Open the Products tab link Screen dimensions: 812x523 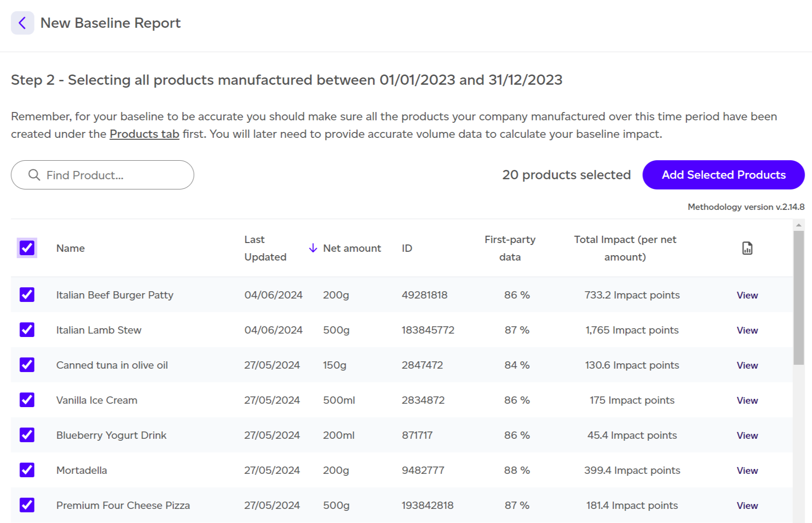pos(144,134)
